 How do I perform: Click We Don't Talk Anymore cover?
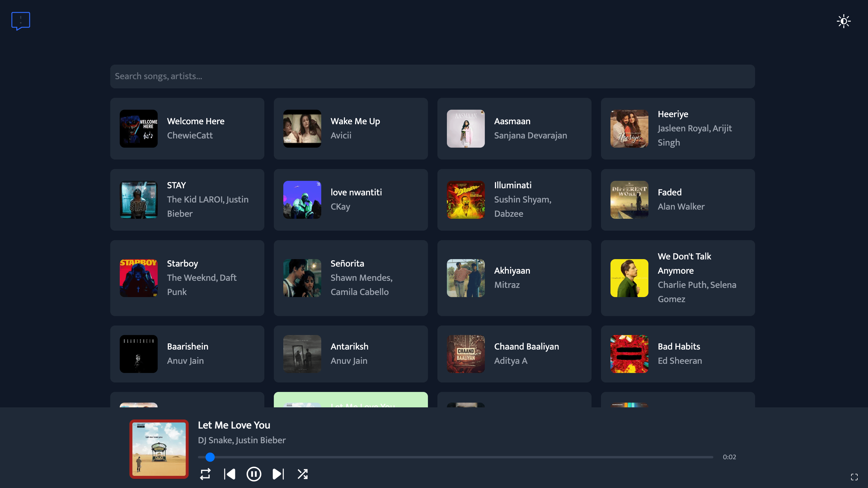pyautogui.click(x=629, y=278)
